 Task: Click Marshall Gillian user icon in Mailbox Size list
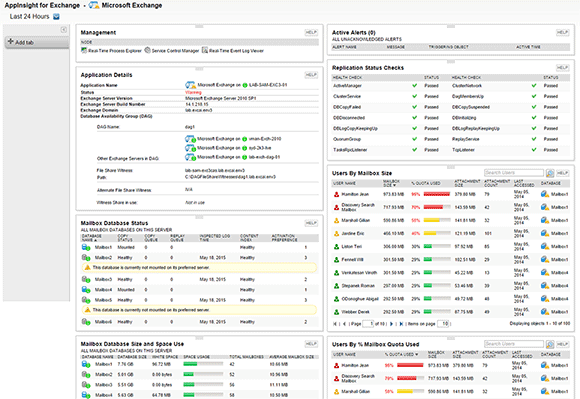[x=336, y=220]
